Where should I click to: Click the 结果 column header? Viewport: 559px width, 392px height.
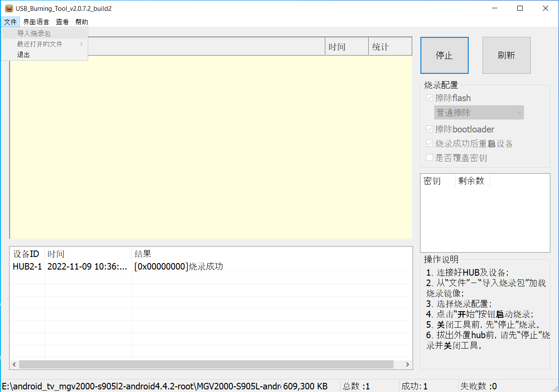pyautogui.click(x=272, y=254)
